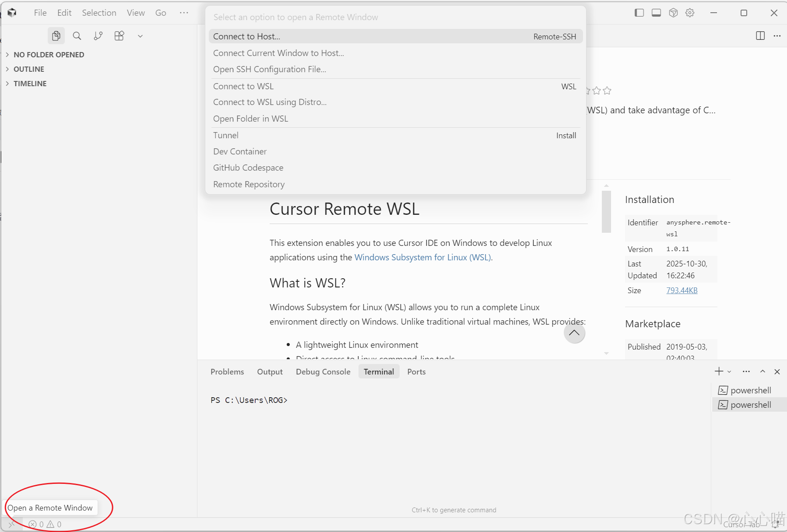Click the last rating star icon

(607, 91)
